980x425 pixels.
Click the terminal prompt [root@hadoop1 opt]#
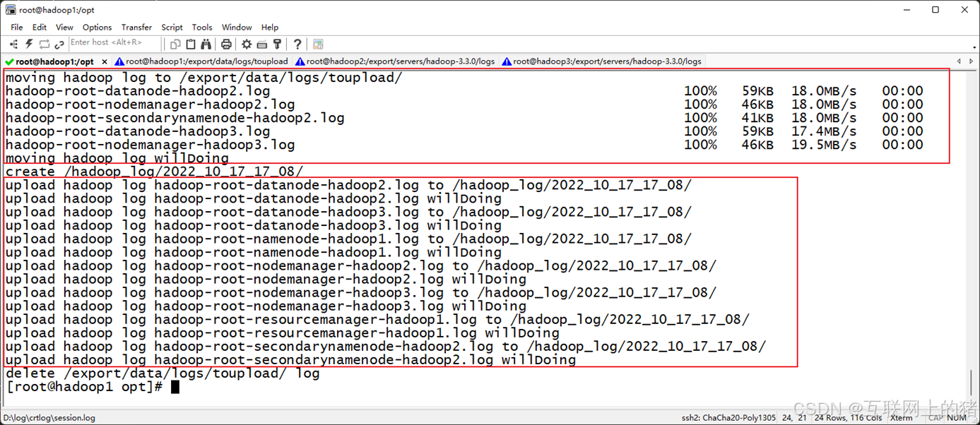pyautogui.click(x=84, y=387)
